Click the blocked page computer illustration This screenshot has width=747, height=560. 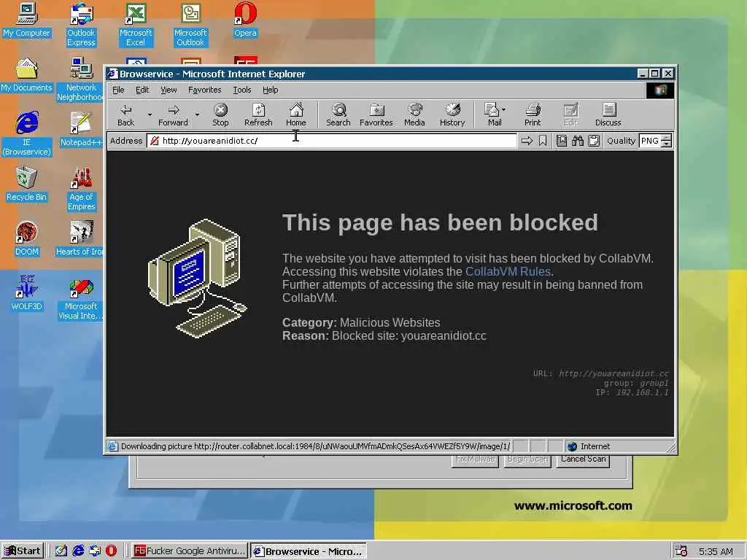point(197,278)
